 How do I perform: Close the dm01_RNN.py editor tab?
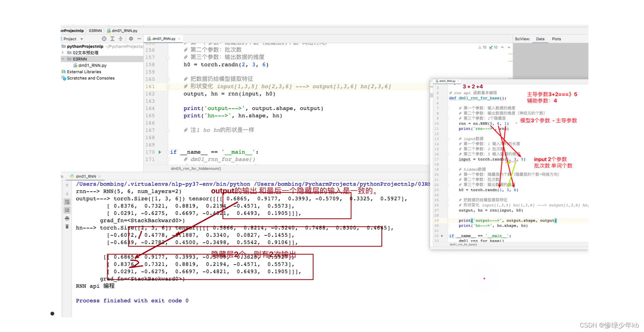(179, 39)
